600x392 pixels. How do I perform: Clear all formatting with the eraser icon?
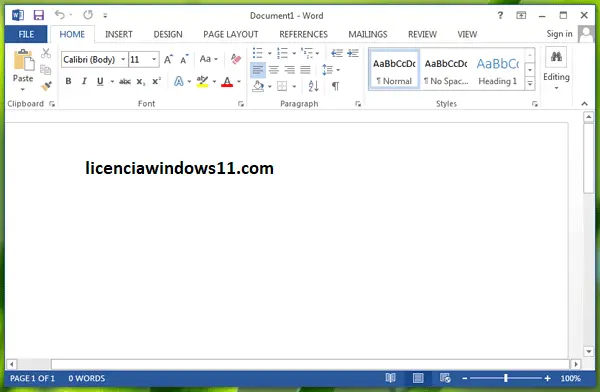coord(236,59)
